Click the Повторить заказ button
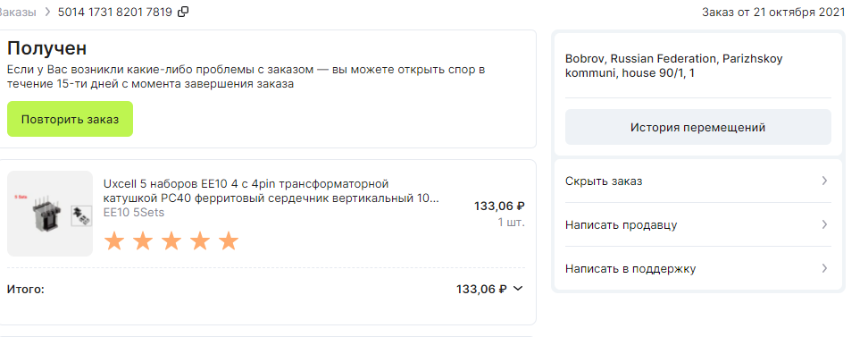The width and height of the screenshot is (868, 337). pos(70,119)
